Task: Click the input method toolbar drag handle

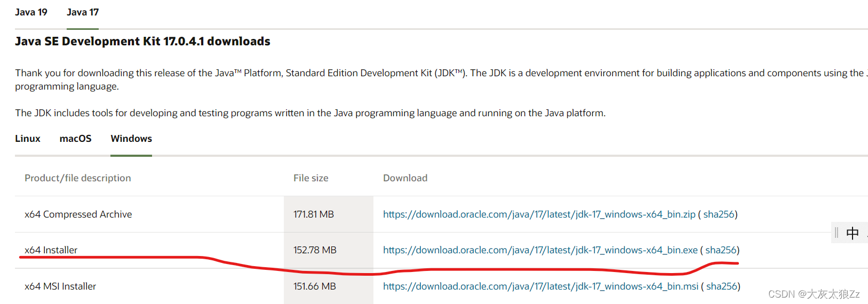Action: click(837, 233)
